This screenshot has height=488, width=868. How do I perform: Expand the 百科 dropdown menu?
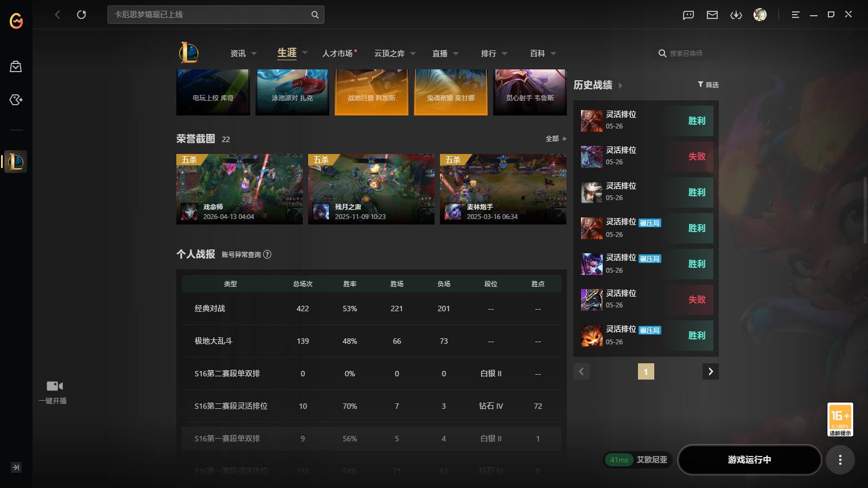(553, 54)
